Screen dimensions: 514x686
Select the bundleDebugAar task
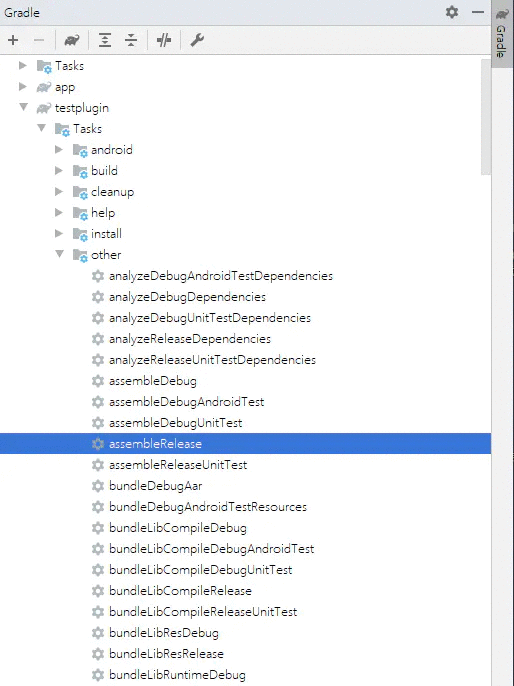(155, 486)
